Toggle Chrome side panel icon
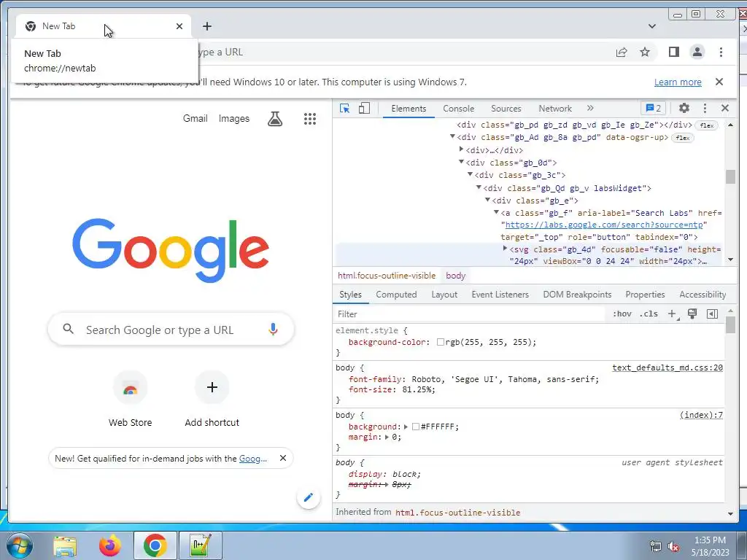 [673, 52]
